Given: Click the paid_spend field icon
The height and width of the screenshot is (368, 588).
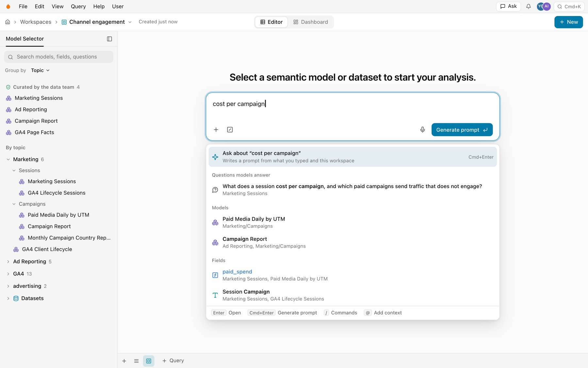Looking at the screenshot, I should (215, 275).
